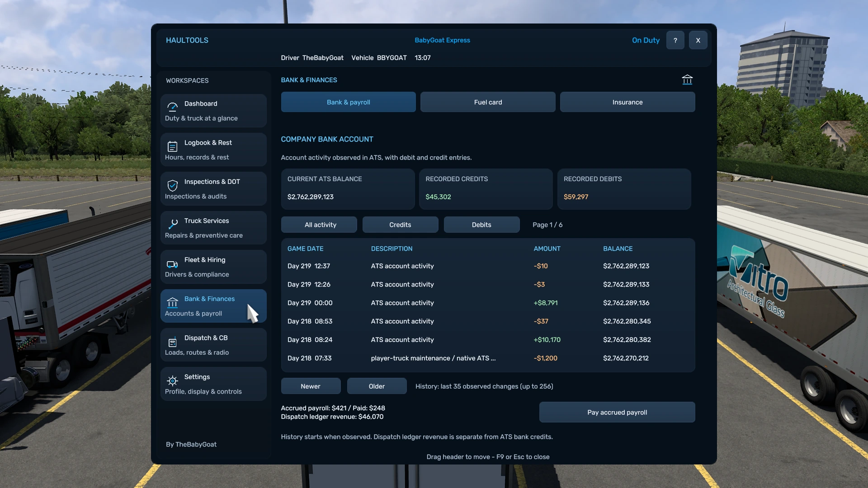Click the player-truck maintenance description
868x488 pixels.
pyautogui.click(x=433, y=358)
